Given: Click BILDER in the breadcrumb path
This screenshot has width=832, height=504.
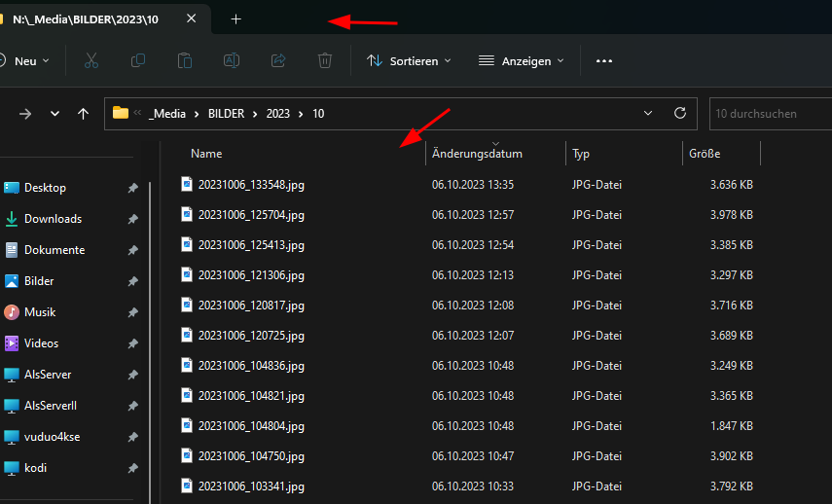Looking at the screenshot, I should [226, 114].
